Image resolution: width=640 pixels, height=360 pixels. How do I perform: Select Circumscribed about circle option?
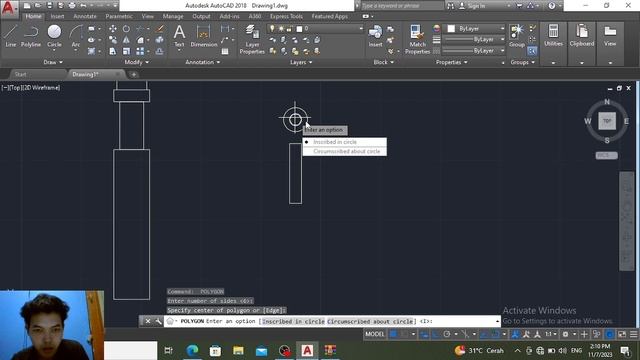click(344, 151)
